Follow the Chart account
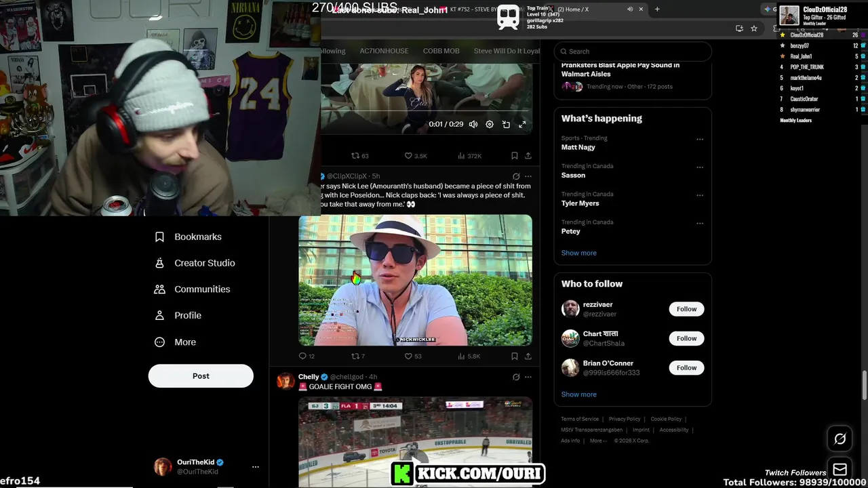 tap(686, 338)
